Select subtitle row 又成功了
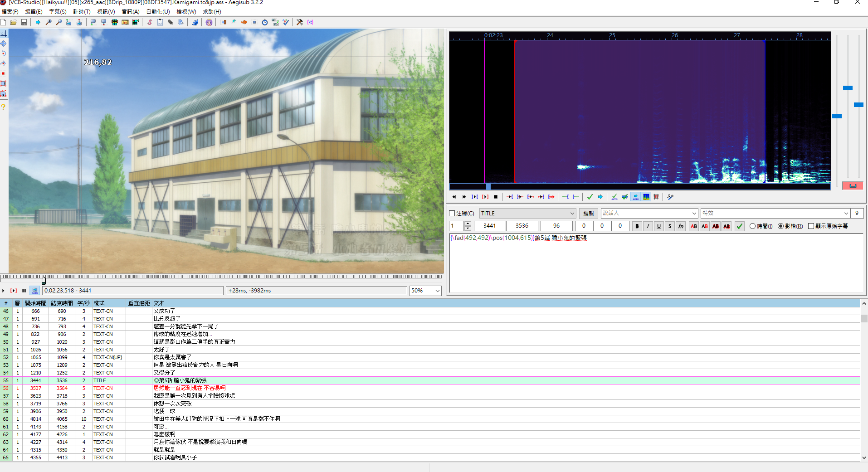The height and width of the screenshot is (472, 868). tap(430, 311)
